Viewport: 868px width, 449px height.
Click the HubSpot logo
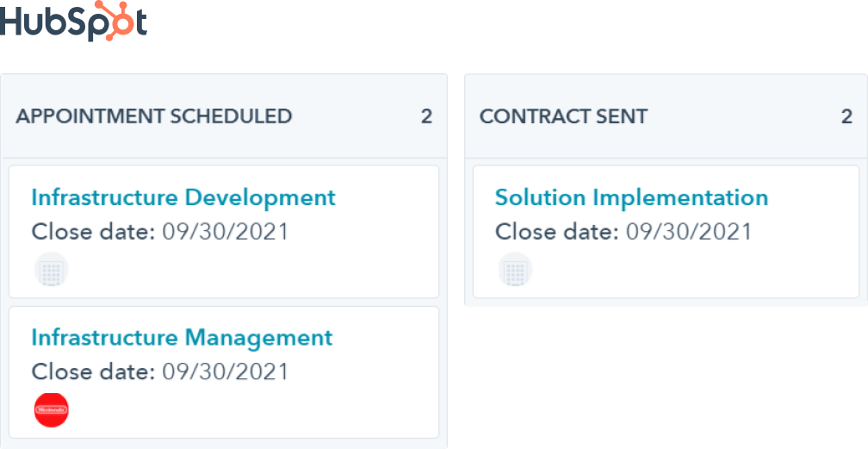[74, 21]
